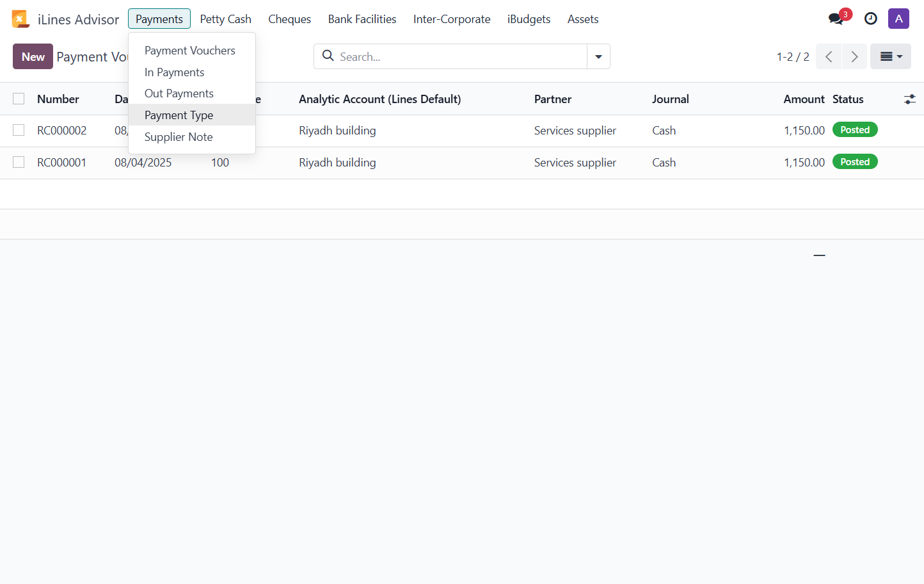The height and width of the screenshot is (584, 924).
Task: Open the conversations chat bubble icon
Action: point(836,19)
